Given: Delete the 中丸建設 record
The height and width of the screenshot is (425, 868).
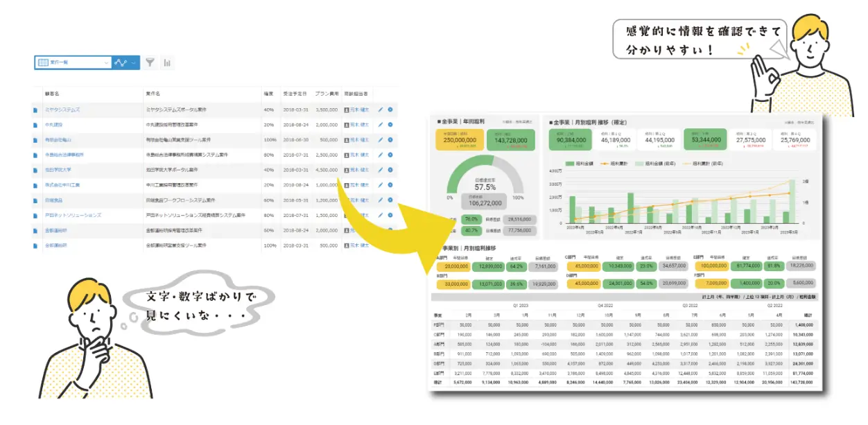Looking at the screenshot, I should click(390, 125).
